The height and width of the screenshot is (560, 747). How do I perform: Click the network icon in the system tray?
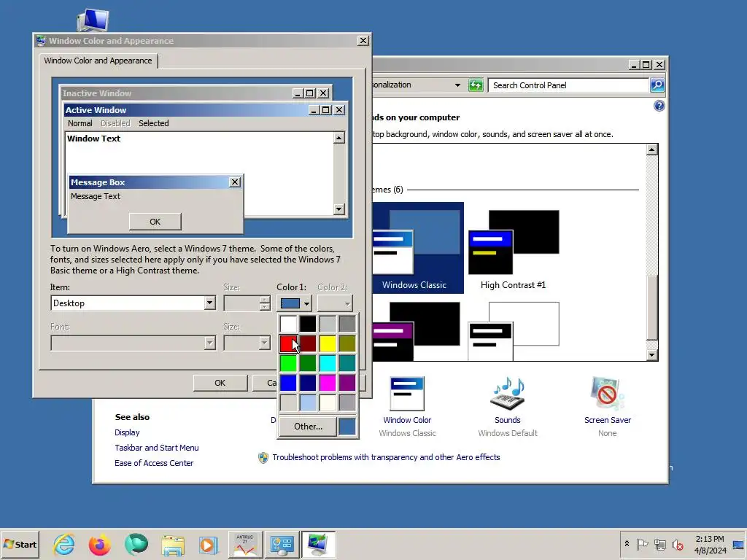click(659, 544)
